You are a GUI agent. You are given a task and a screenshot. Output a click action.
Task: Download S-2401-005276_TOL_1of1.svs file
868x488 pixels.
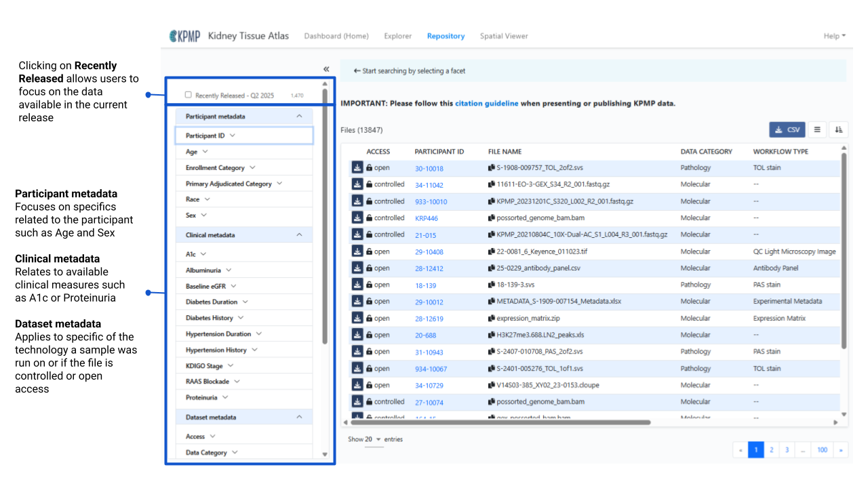click(357, 368)
